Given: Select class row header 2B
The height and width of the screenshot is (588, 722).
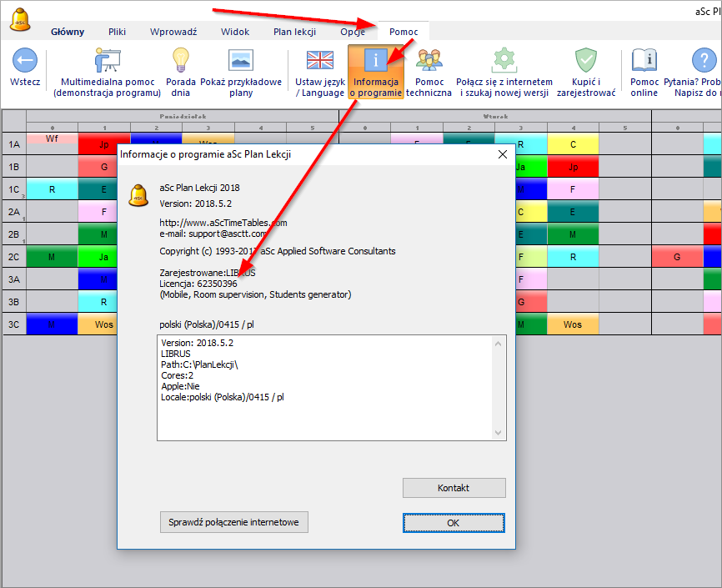Looking at the screenshot, I should point(14,234).
